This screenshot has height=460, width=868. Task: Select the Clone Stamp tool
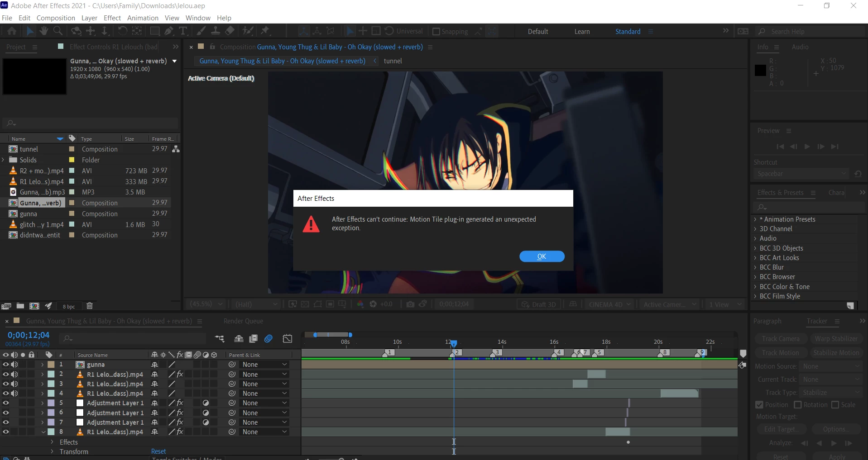point(216,31)
